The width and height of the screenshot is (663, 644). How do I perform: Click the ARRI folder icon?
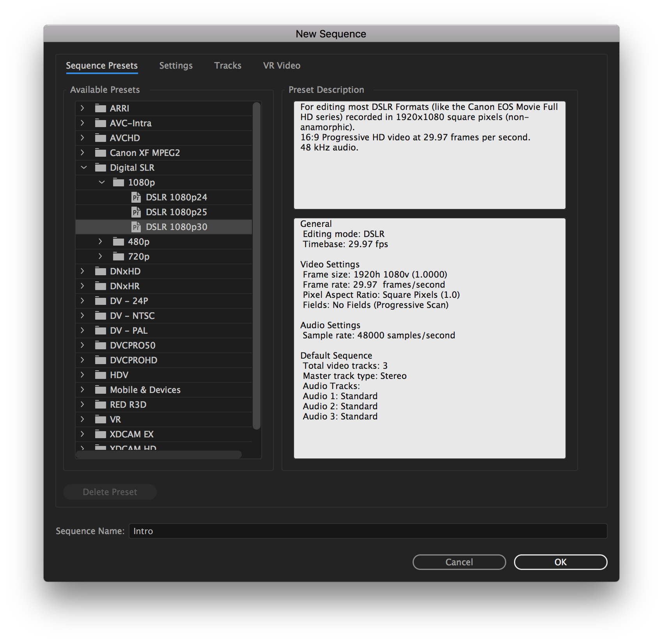pyautogui.click(x=101, y=108)
